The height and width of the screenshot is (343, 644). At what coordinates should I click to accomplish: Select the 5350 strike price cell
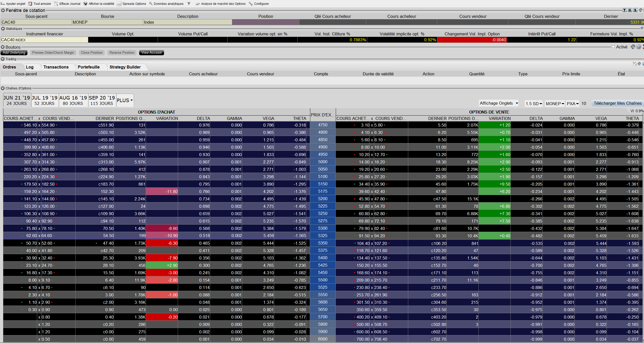point(323,243)
